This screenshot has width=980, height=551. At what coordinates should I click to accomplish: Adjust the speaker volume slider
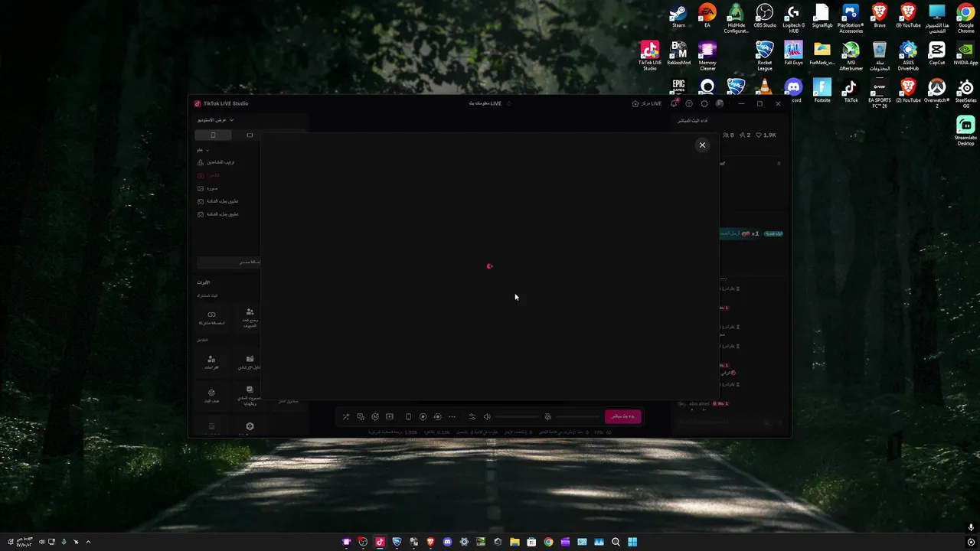(517, 417)
